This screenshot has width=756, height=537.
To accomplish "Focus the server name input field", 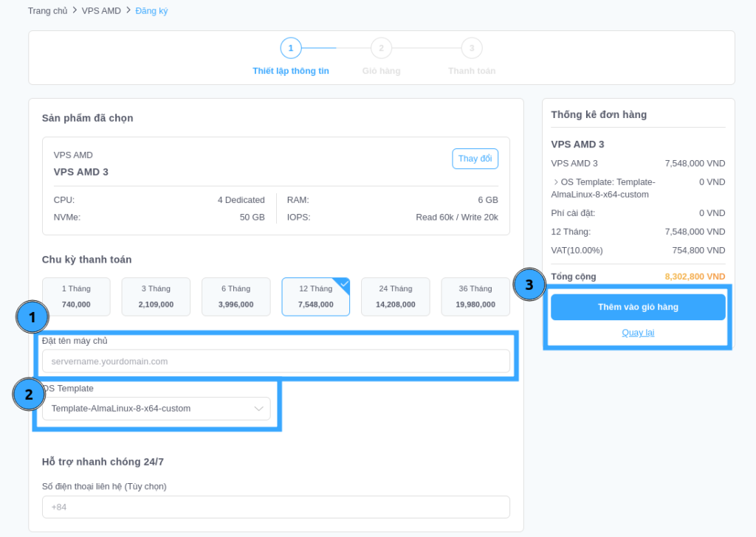I will pyautogui.click(x=275, y=361).
